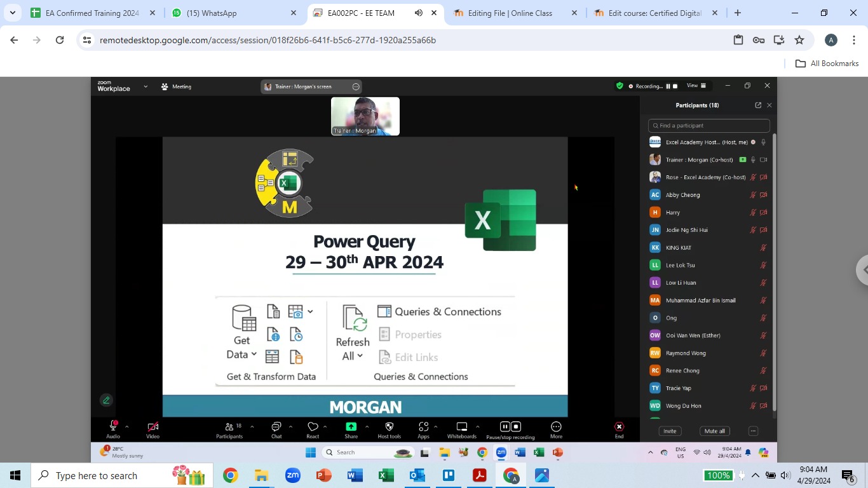Screen dimensions: 868x488
Task: Click the annotate pencil icon
Action: click(106, 400)
